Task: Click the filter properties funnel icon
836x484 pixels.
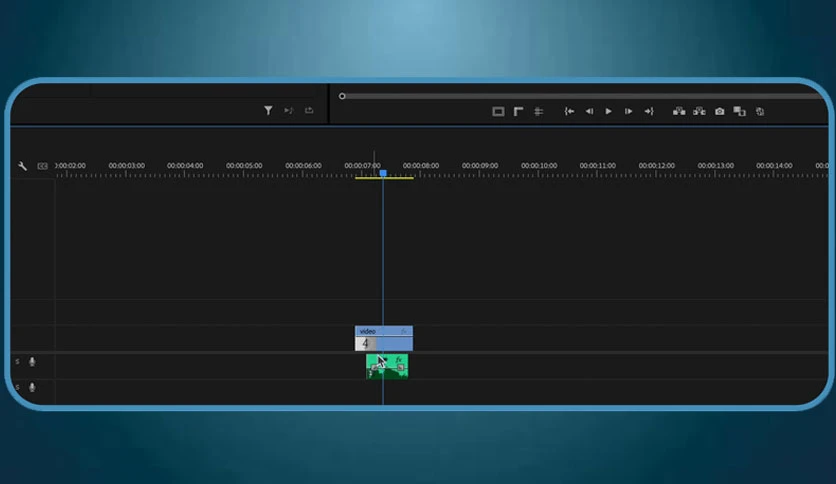Action: pyautogui.click(x=268, y=110)
